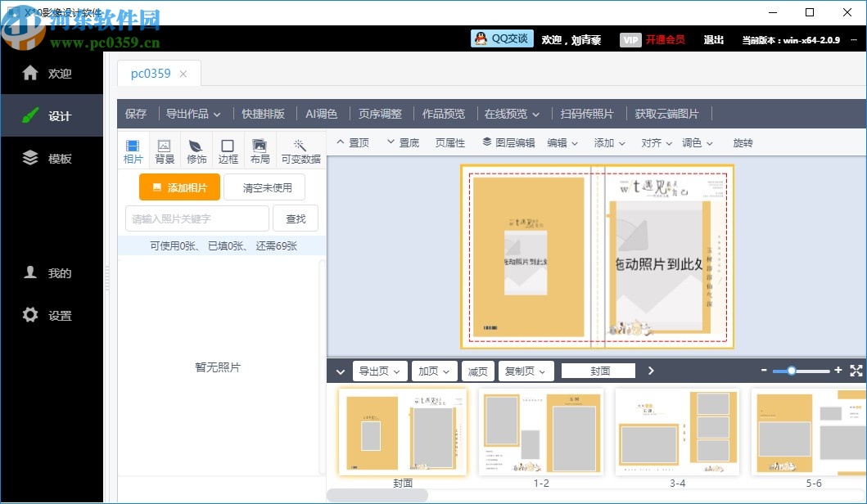Image resolution: width=867 pixels, height=504 pixels.
Task: Click the fullscreen icon beside zoom slider
Action: (856, 371)
